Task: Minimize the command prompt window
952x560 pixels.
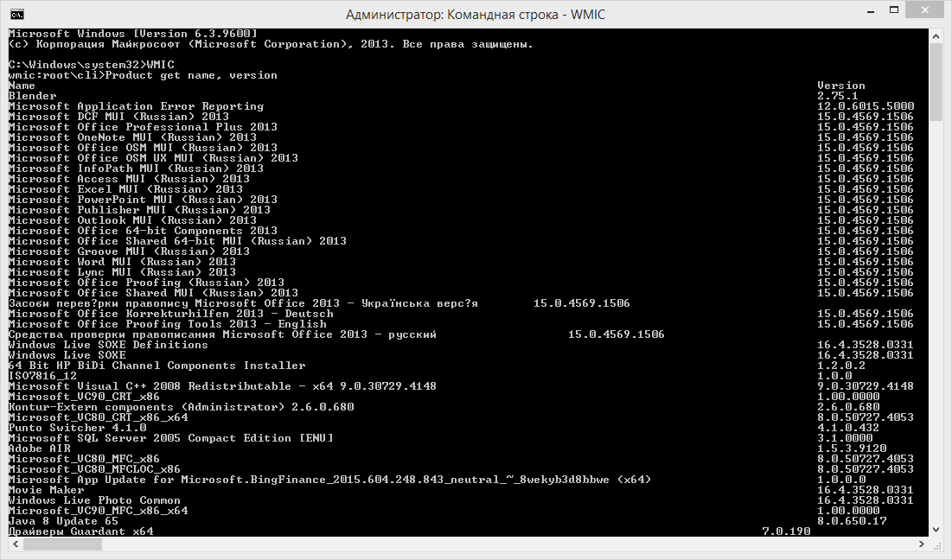Action: (872, 11)
